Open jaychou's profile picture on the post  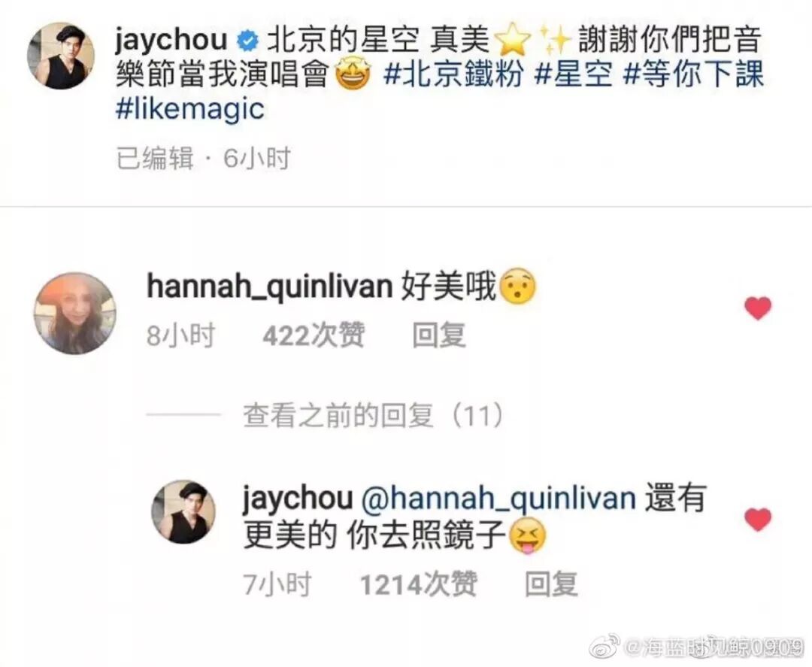(x=61, y=56)
